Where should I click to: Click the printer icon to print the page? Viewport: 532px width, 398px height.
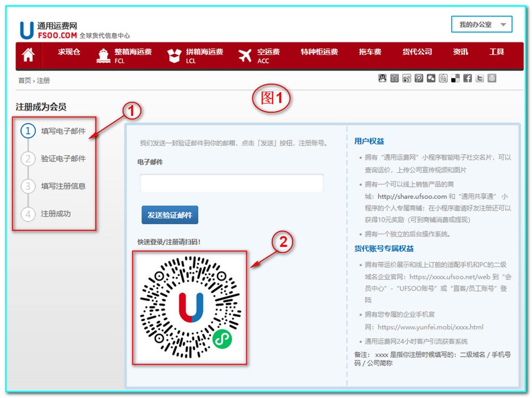tap(492, 78)
